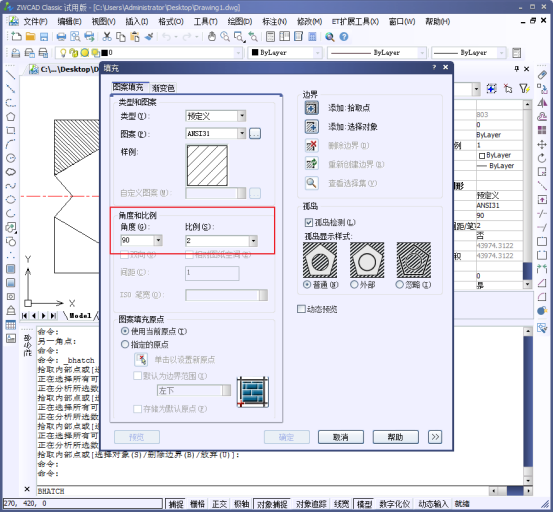Viewport: 554px width, 513px height.
Task: Select the Rectangle draw tool
Action: click(x=11, y=130)
